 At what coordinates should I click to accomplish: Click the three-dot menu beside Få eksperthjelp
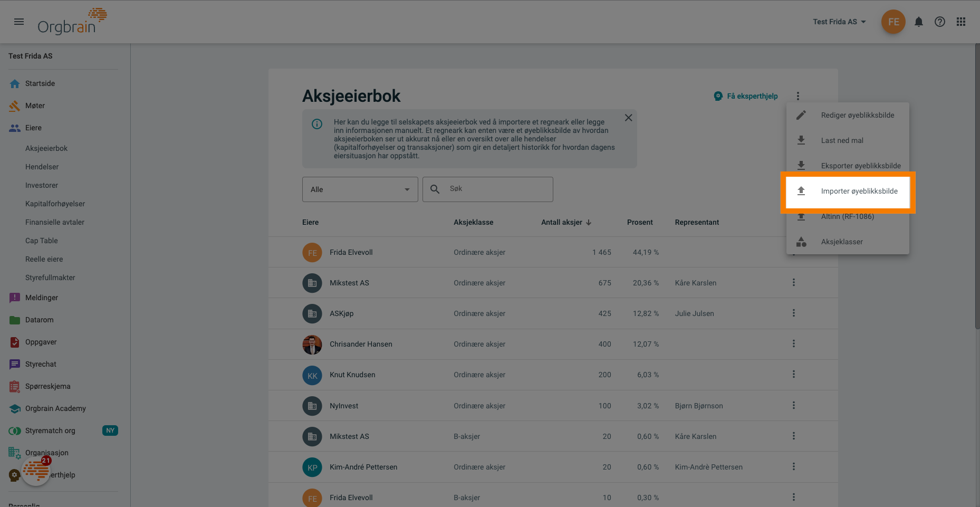(x=798, y=96)
